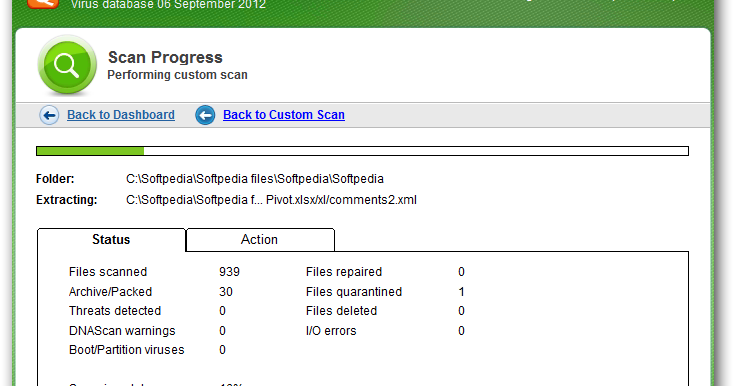Image resolution: width=734 pixels, height=386 pixels.
Task: Switch to the Action tab
Action: click(260, 240)
